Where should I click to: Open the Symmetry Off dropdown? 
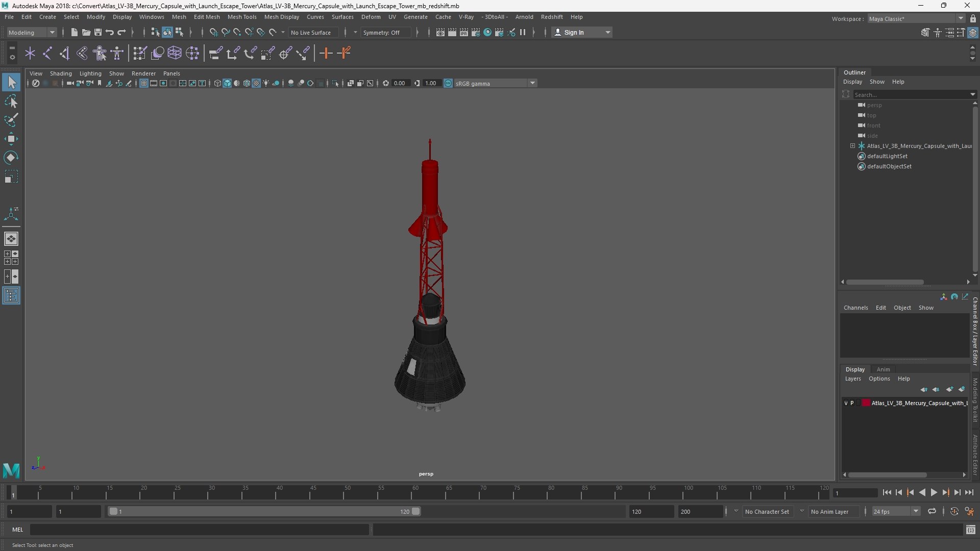click(385, 32)
